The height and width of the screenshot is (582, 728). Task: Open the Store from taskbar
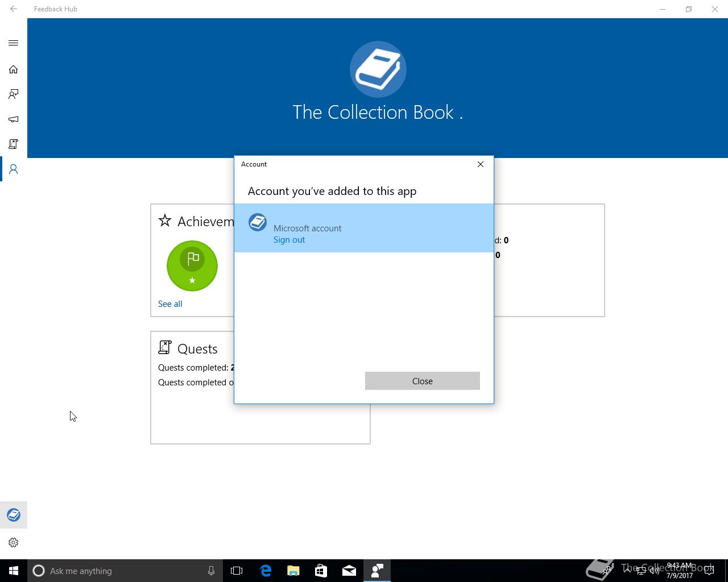point(321,571)
